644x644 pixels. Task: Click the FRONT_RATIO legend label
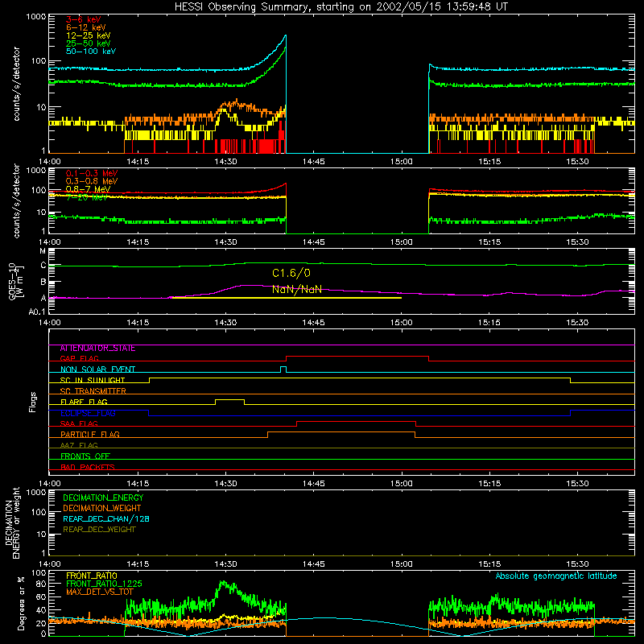point(92,576)
